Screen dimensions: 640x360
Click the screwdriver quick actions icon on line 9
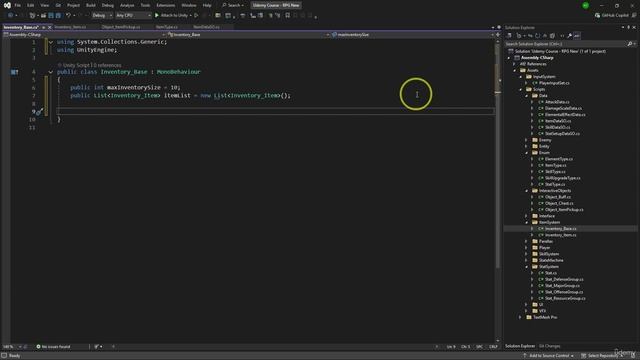(39, 111)
